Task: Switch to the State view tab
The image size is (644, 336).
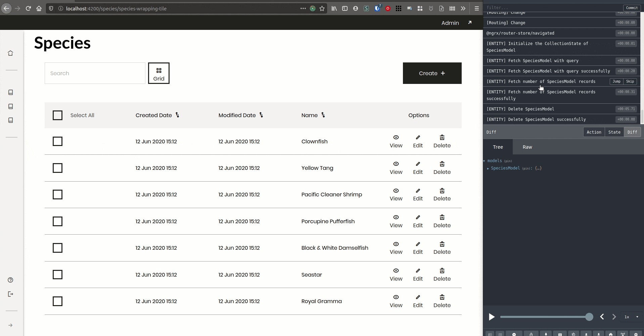Action: click(614, 132)
